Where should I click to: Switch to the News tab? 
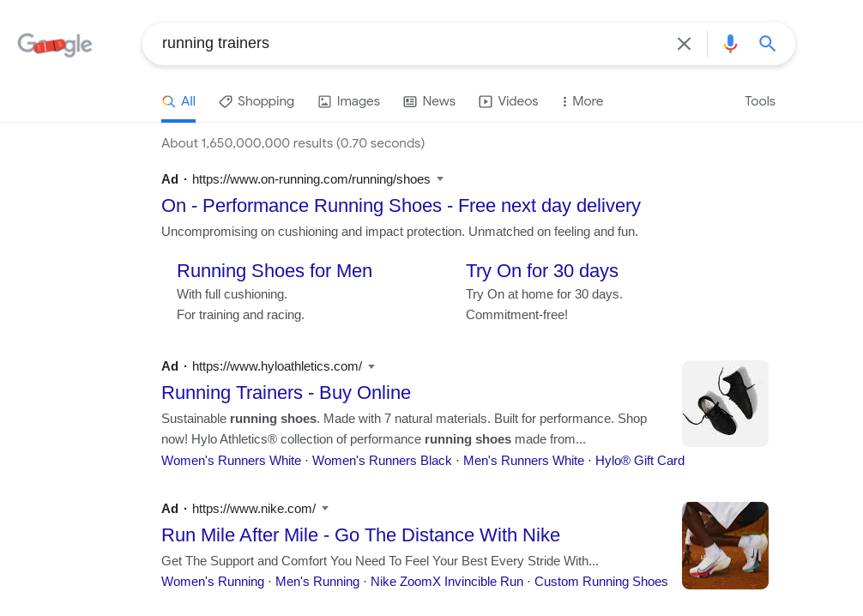pos(438,101)
